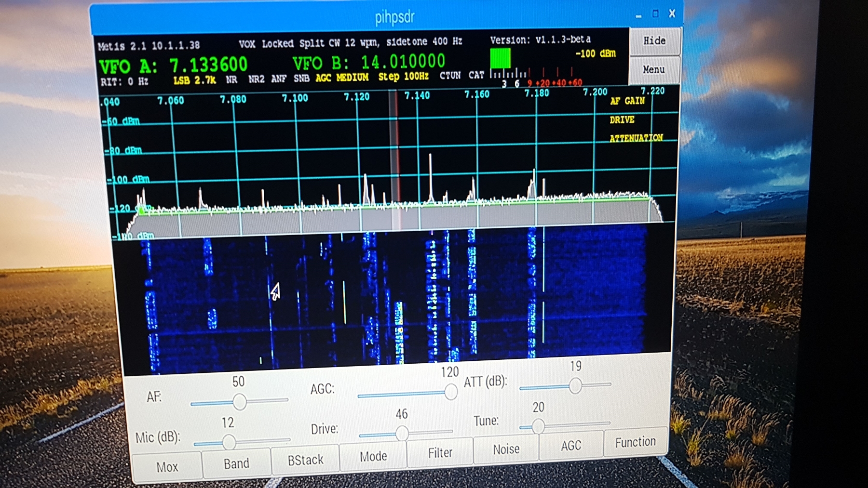Open the BStack menu
This screenshot has width=868, height=488.
point(306,460)
